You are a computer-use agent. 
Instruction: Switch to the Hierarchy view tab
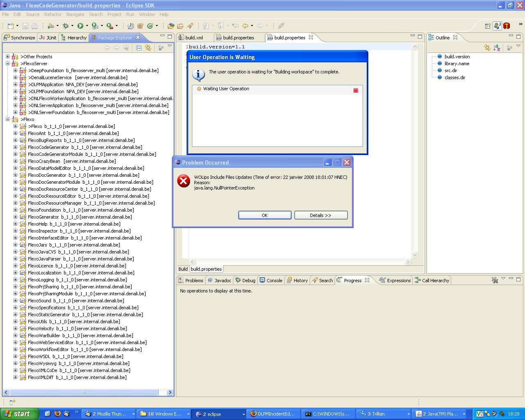[73, 37]
